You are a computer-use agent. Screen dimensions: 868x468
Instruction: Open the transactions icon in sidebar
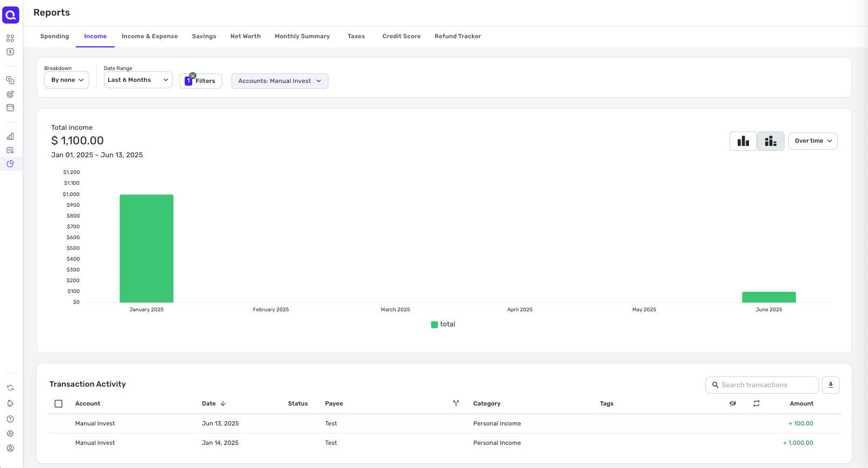click(10, 80)
